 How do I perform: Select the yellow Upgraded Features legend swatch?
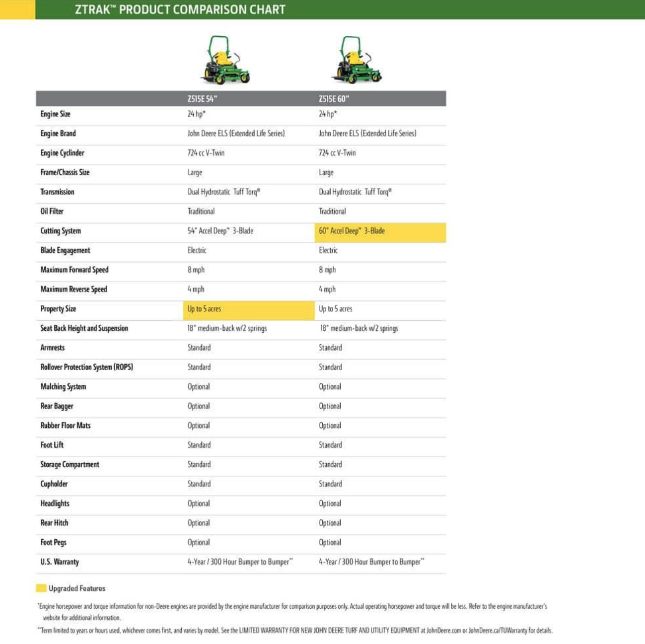(41, 588)
